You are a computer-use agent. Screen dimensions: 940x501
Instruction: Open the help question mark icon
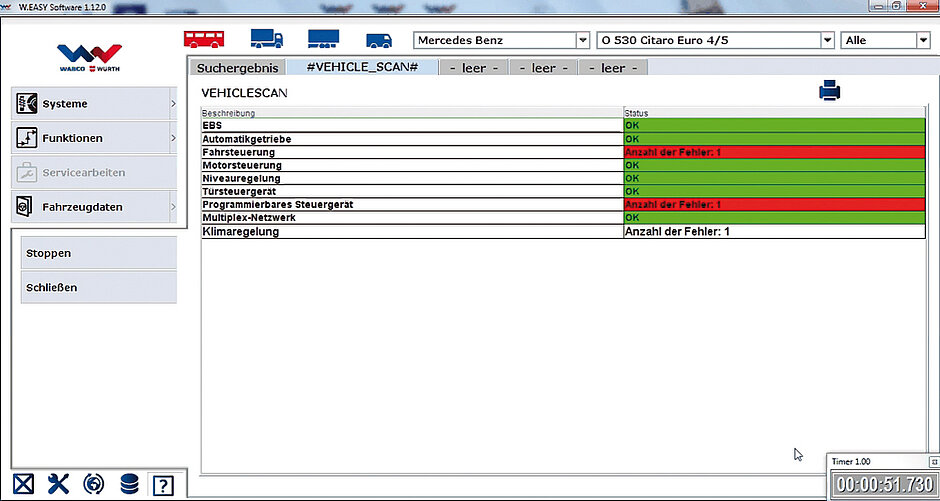[x=162, y=485]
